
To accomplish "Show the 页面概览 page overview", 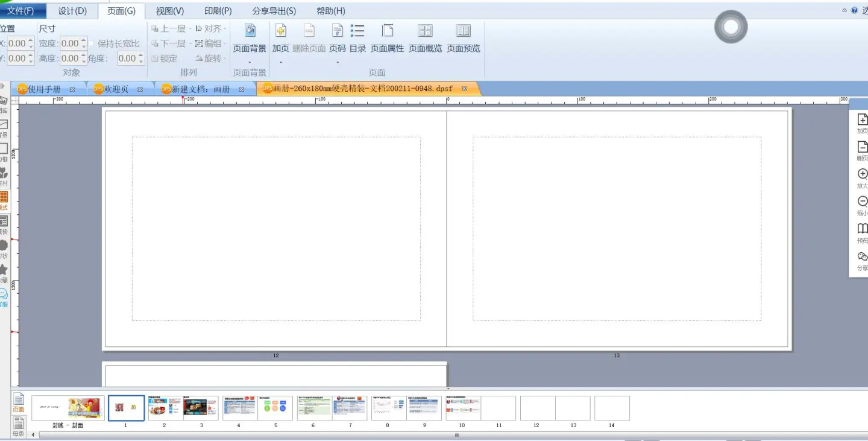I will 425,31.
